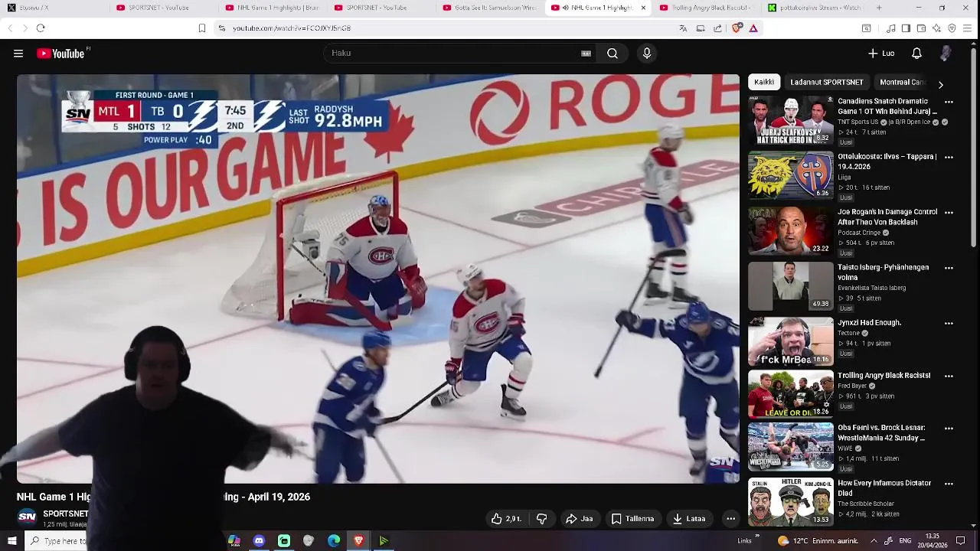Open How Every Infamous Dictator Died thumbnail
The height and width of the screenshot is (551, 980).
point(790,502)
